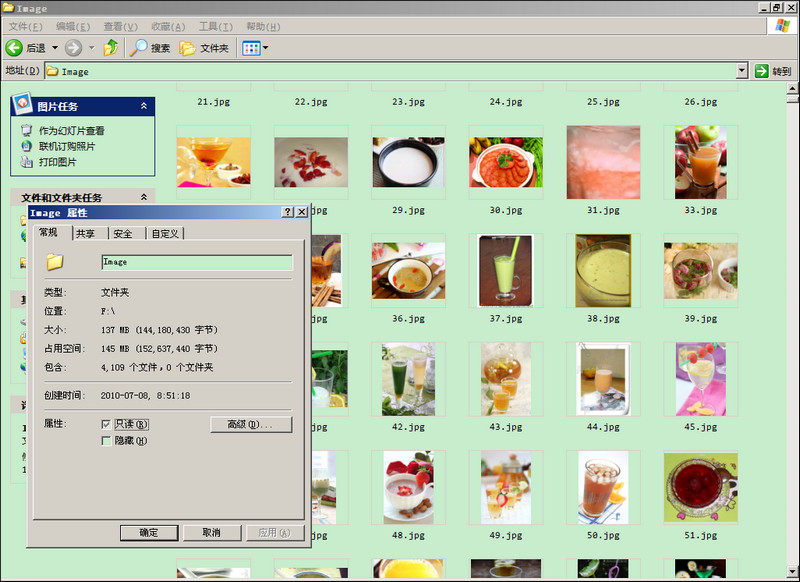Go up one folder level icon

(111, 48)
